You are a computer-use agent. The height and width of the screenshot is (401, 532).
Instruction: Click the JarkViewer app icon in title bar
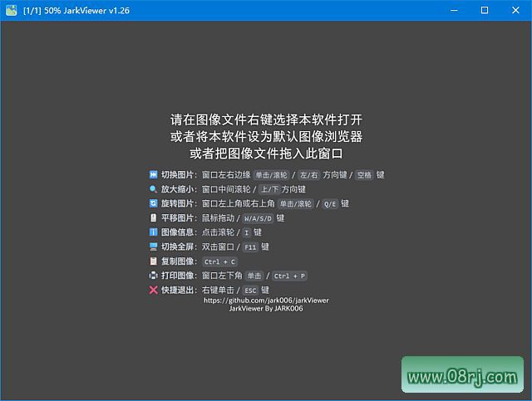pos(12,10)
